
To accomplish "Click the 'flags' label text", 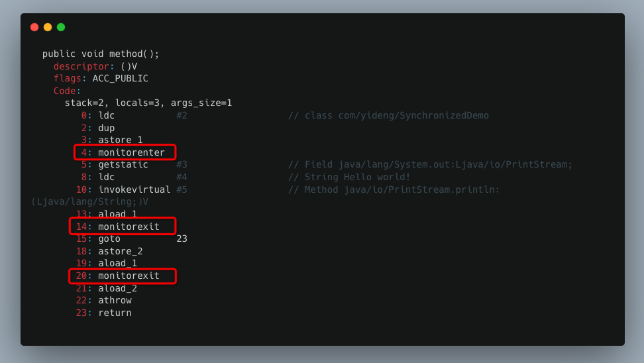I will tap(68, 78).
